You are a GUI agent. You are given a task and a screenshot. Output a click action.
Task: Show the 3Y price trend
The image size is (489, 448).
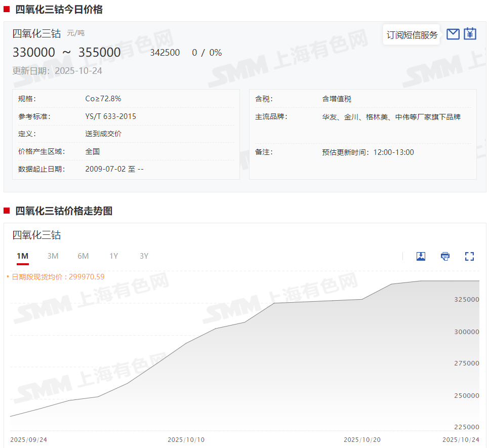click(x=144, y=256)
